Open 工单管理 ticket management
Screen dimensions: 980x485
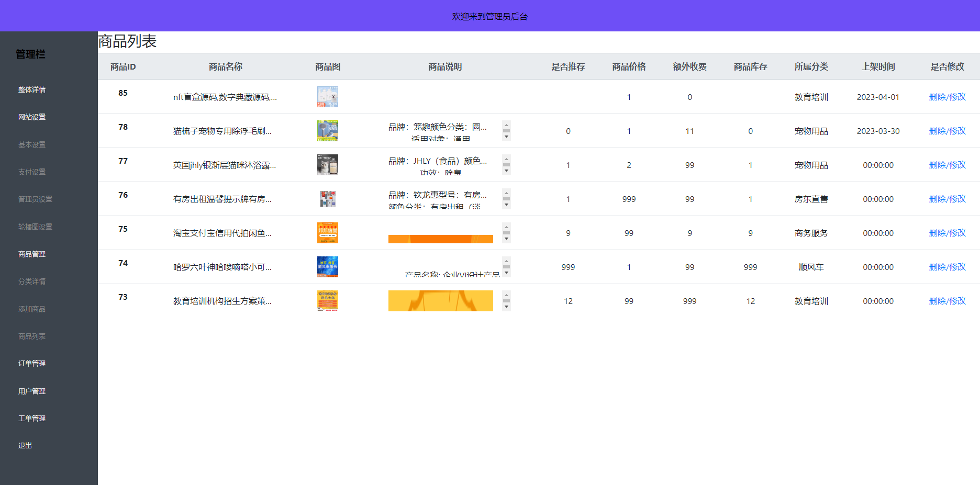(x=32, y=418)
